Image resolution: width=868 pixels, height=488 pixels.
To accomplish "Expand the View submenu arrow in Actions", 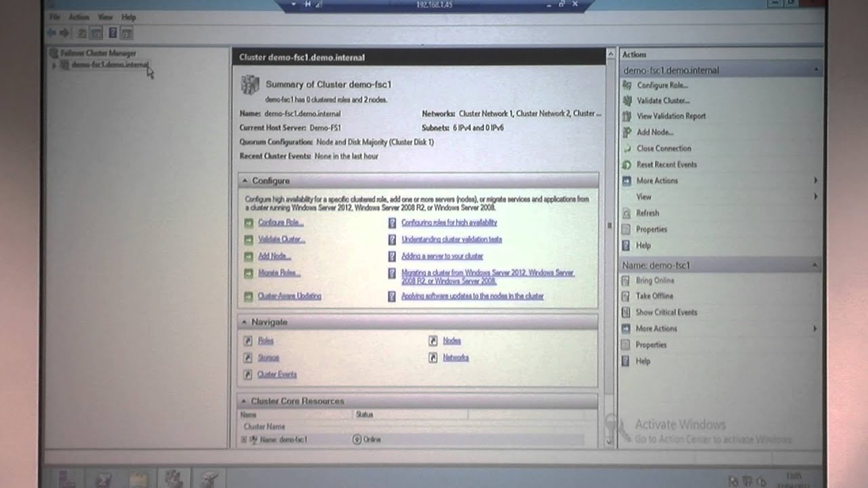I will (x=815, y=197).
